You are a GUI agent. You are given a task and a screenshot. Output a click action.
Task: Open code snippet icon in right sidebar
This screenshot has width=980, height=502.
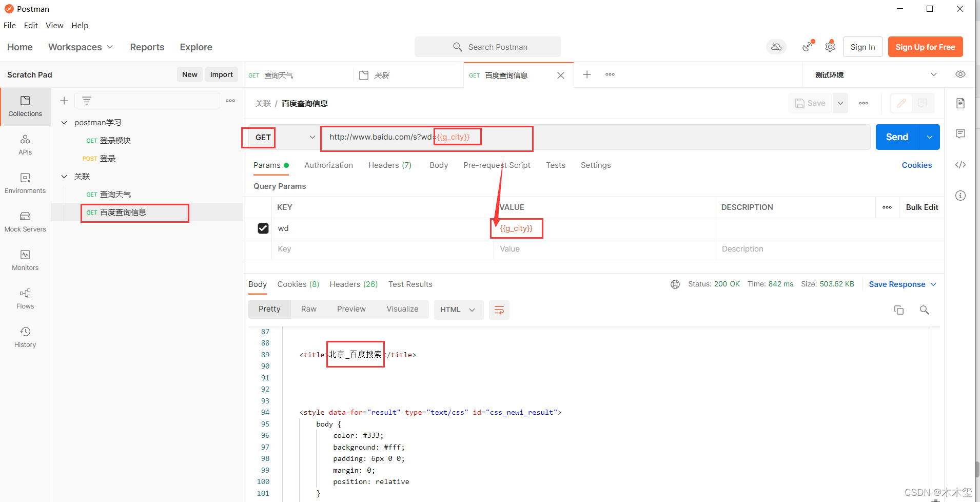961,165
